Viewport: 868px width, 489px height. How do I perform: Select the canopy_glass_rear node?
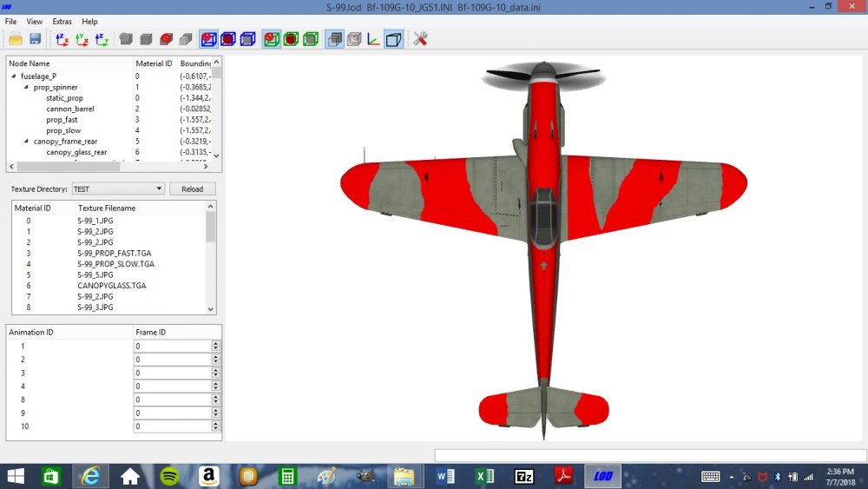[x=76, y=152]
